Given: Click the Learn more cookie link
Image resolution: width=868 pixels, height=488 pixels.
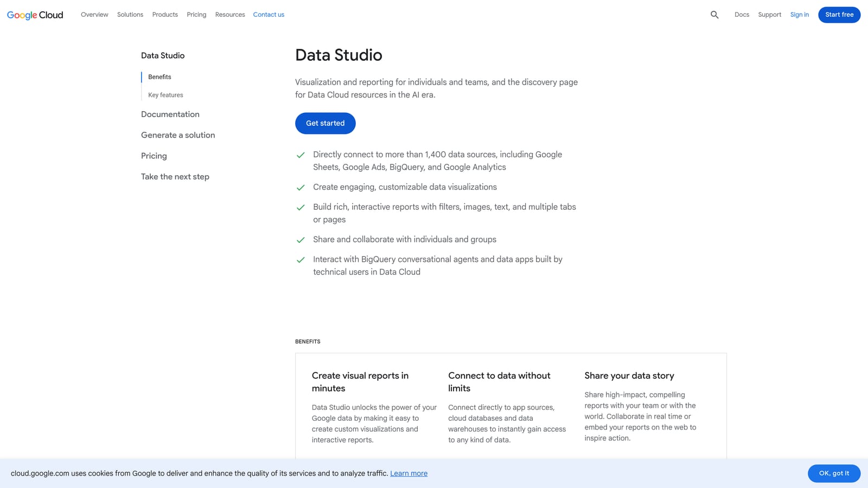Looking at the screenshot, I should click(x=409, y=473).
